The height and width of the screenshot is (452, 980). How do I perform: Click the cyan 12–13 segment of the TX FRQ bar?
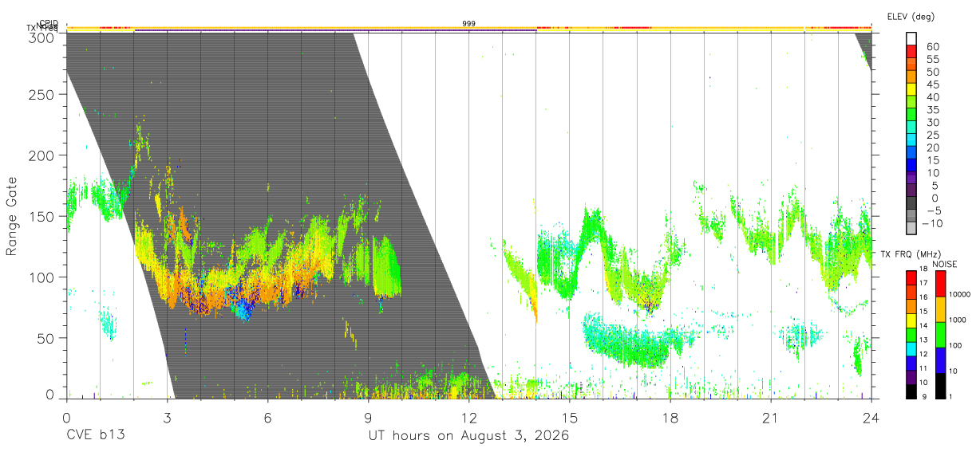(x=911, y=348)
